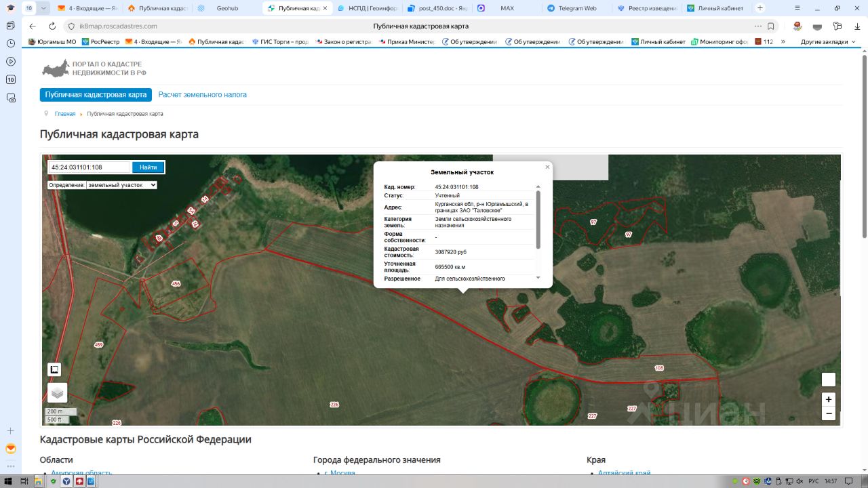Screen dimensions: 868x488
Task: Open the ГИС Торги bookmark
Action: [280, 41]
